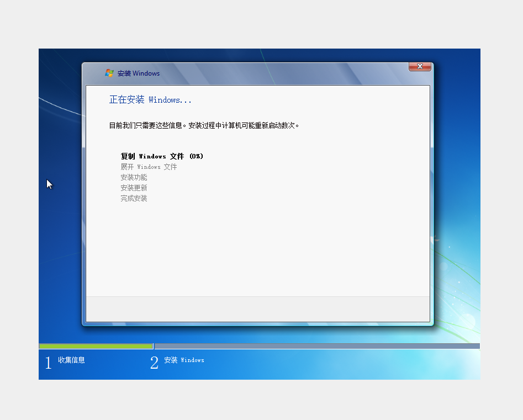Viewport: 523px width, 420px height.
Task: Click the 安装功能 step
Action: [x=134, y=177]
